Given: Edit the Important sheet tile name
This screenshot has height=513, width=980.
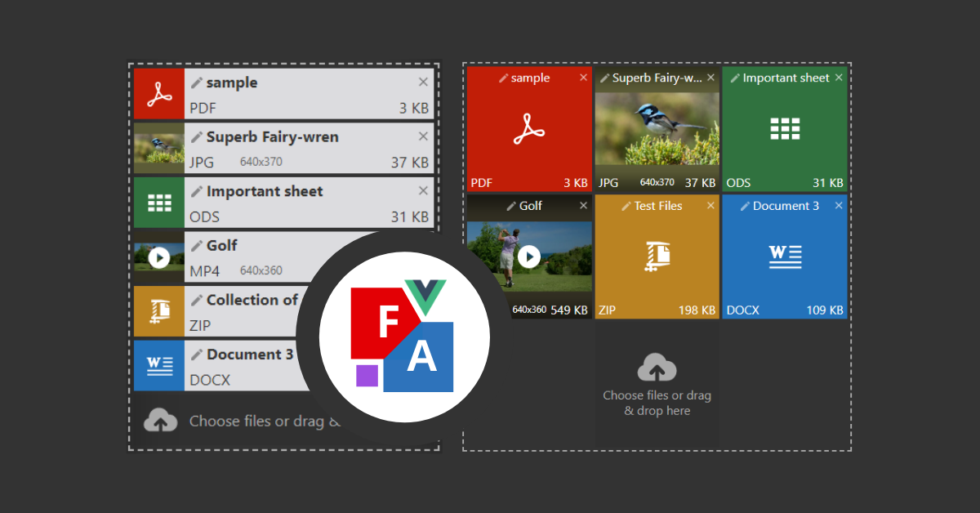Looking at the screenshot, I should [735, 78].
